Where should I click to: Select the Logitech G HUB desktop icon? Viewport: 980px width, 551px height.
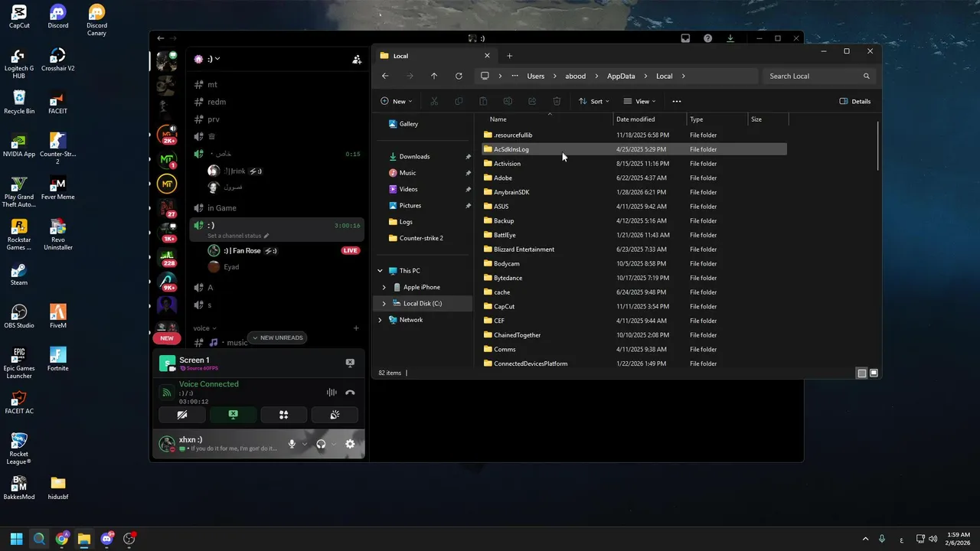(19, 63)
